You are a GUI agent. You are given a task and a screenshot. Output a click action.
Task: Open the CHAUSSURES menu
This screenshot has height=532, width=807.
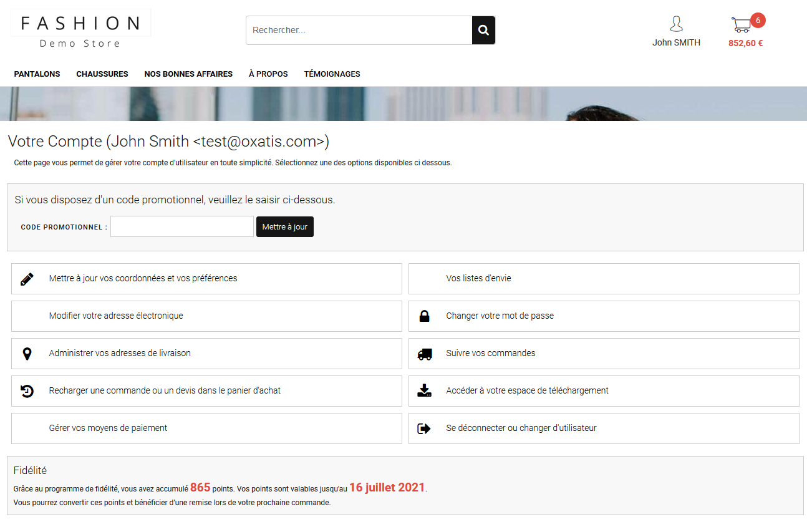102,74
